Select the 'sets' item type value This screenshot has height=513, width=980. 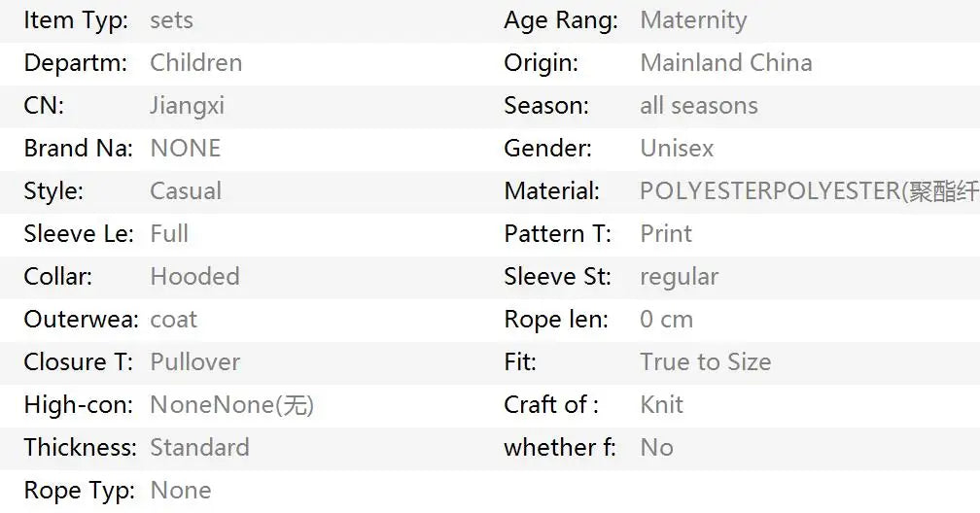coord(171,20)
